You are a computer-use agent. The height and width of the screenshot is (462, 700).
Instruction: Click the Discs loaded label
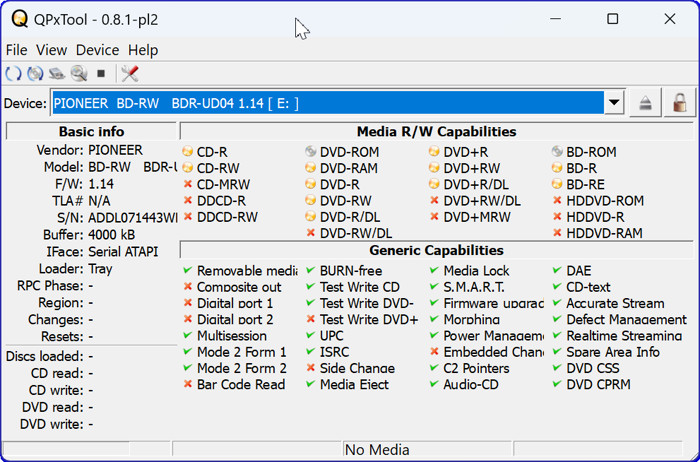click(x=45, y=356)
